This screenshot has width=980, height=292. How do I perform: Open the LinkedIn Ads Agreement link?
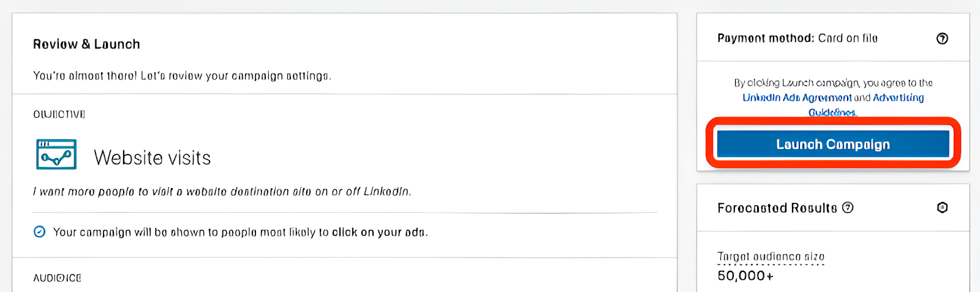797,98
